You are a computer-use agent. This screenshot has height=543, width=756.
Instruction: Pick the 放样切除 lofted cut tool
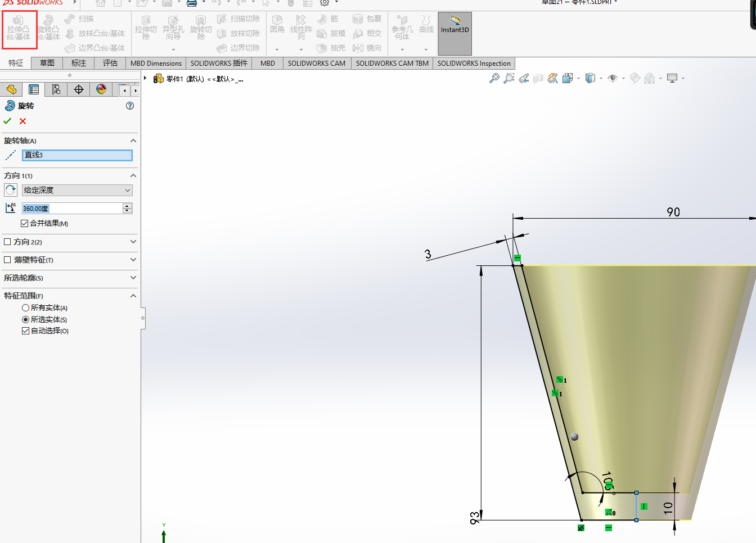point(238,34)
